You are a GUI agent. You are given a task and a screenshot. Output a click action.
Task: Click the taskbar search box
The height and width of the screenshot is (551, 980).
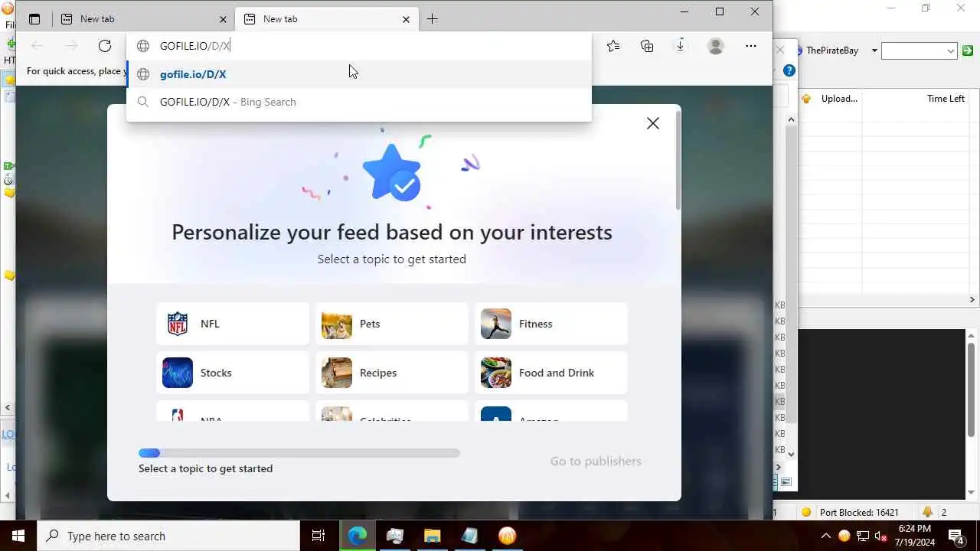(168, 536)
